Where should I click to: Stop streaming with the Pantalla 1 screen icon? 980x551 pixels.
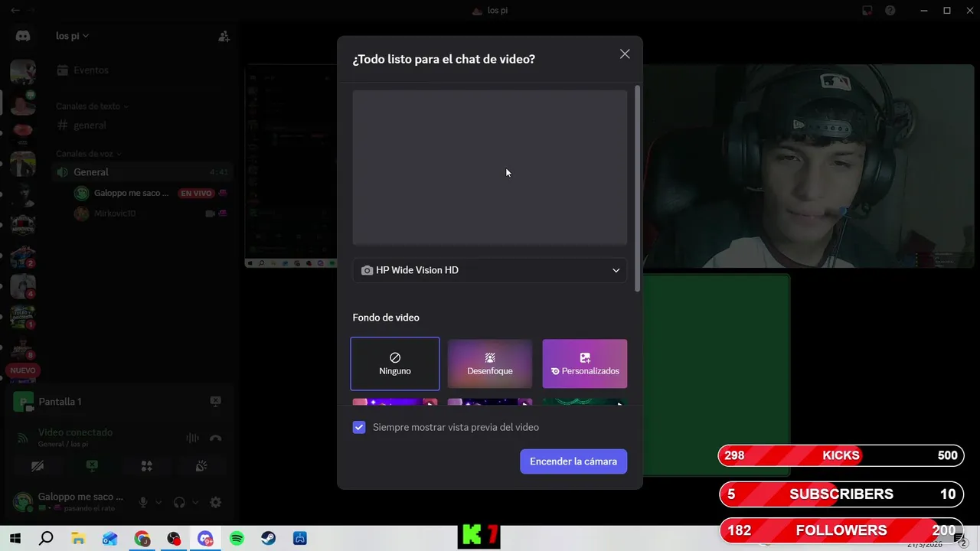click(x=216, y=401)
